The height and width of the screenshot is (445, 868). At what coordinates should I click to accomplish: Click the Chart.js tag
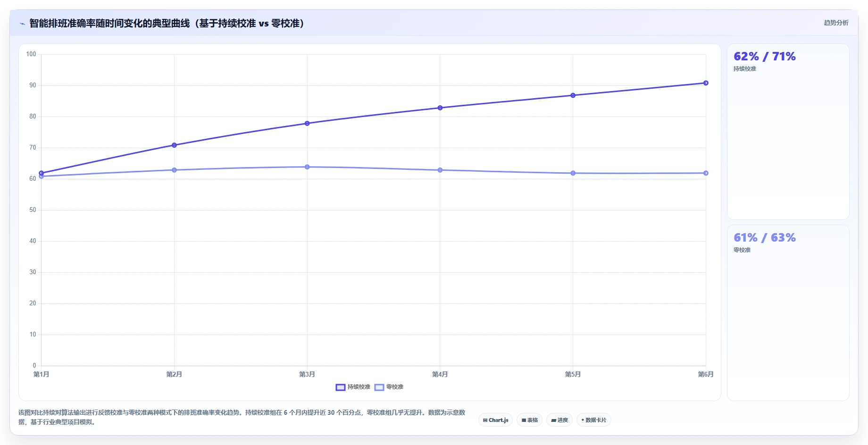(495, 420)
